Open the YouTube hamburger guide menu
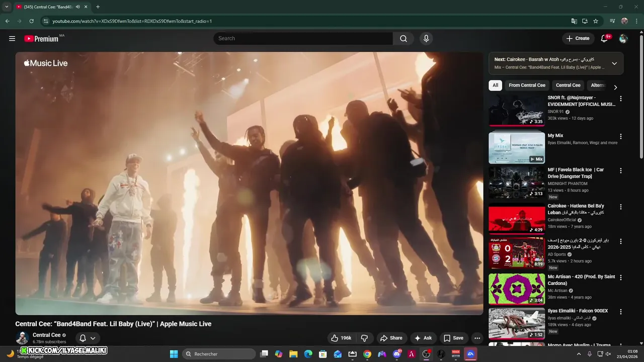Viewport: 644px width, 362px height. point(12,39)
